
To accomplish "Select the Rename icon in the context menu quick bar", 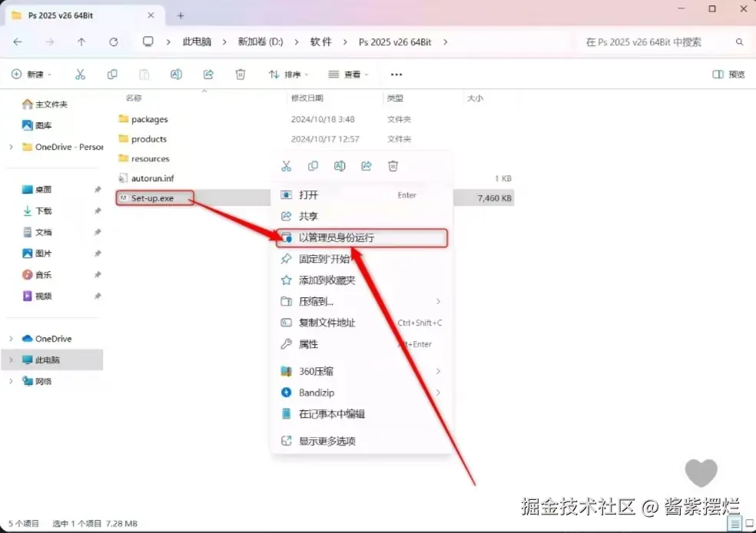I will 337,166.
